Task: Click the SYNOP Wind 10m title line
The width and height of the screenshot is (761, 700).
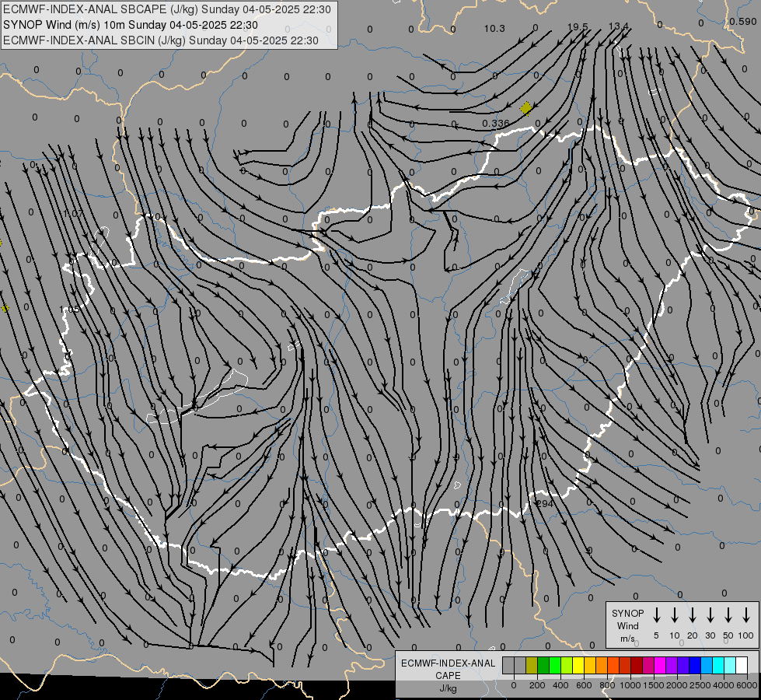Action: point(130,25)
